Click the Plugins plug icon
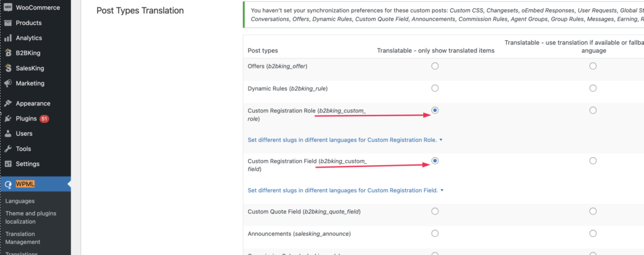 (x=8, y=119)
